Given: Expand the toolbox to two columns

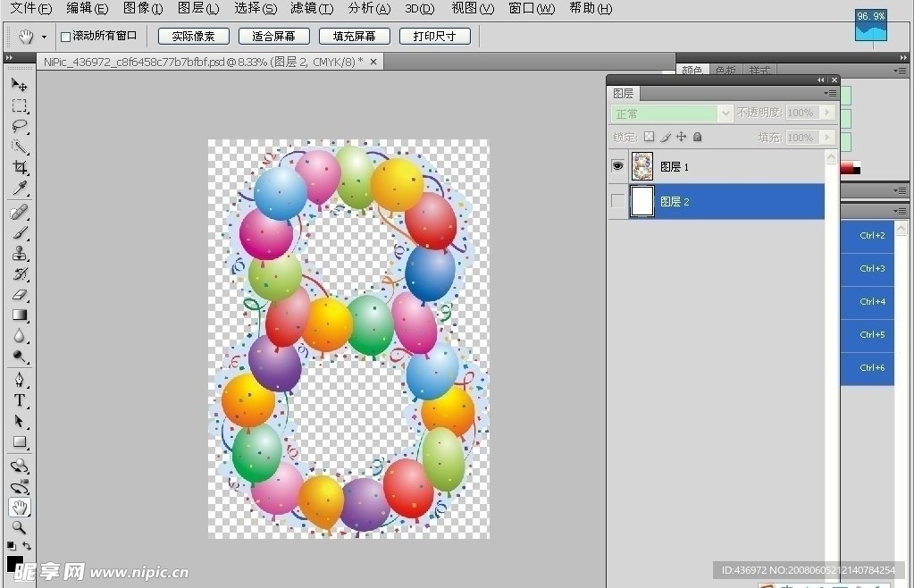Looking at the screenshot, I should click(x=9, y=58).
